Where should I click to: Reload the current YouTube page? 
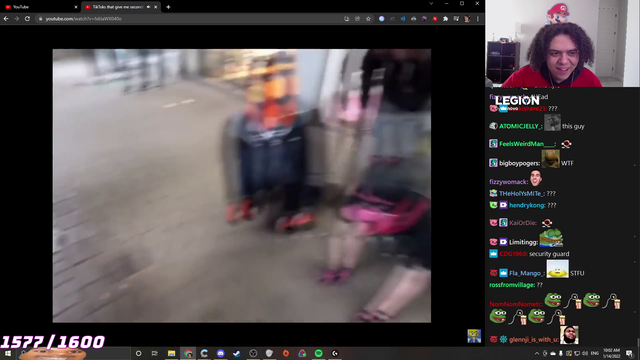coord(27,19)
